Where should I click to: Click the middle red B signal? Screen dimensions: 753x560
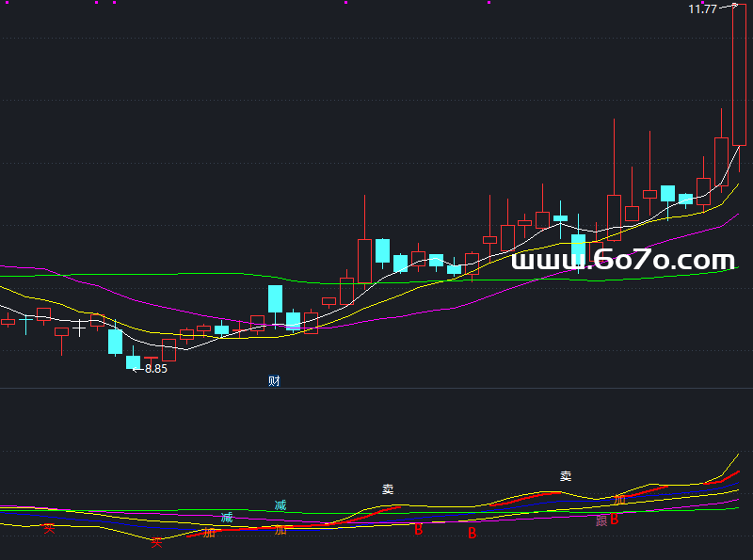(473, 534)
